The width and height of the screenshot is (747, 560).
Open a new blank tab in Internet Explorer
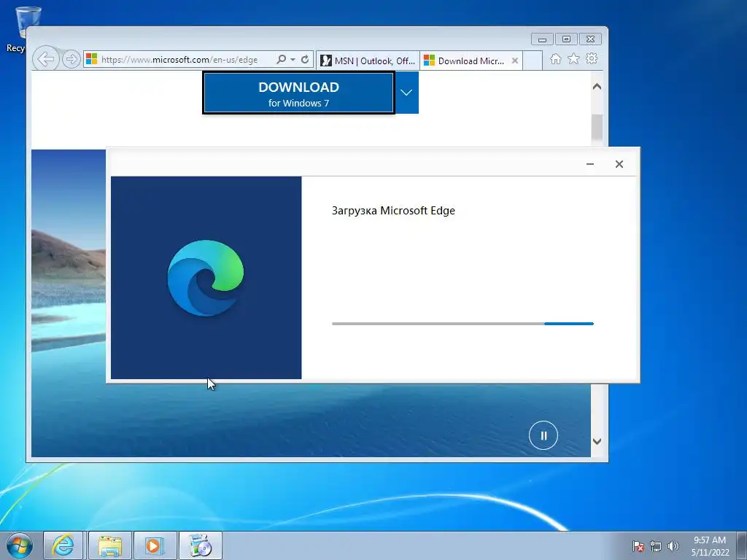point(533,61)
